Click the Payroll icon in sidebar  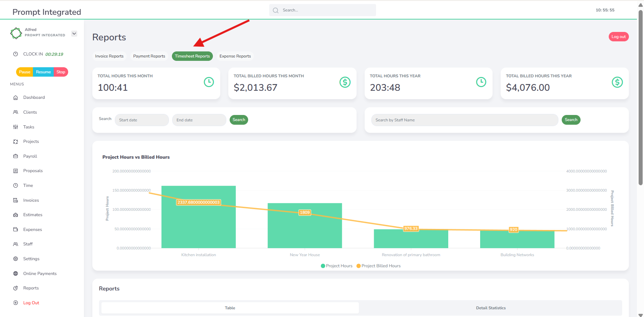pyautogui.click(x=15, y=156)
